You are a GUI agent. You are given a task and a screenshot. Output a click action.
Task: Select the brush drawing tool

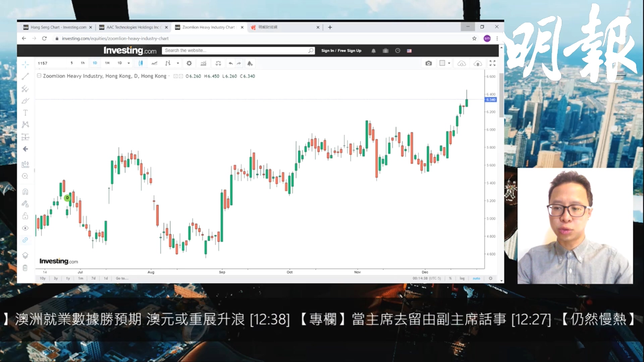25,101
